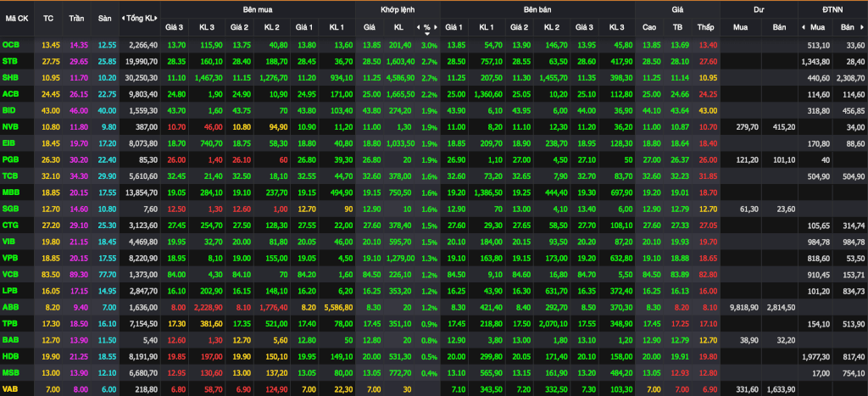Click BID ceiling price 46.00

coord(79,111)
